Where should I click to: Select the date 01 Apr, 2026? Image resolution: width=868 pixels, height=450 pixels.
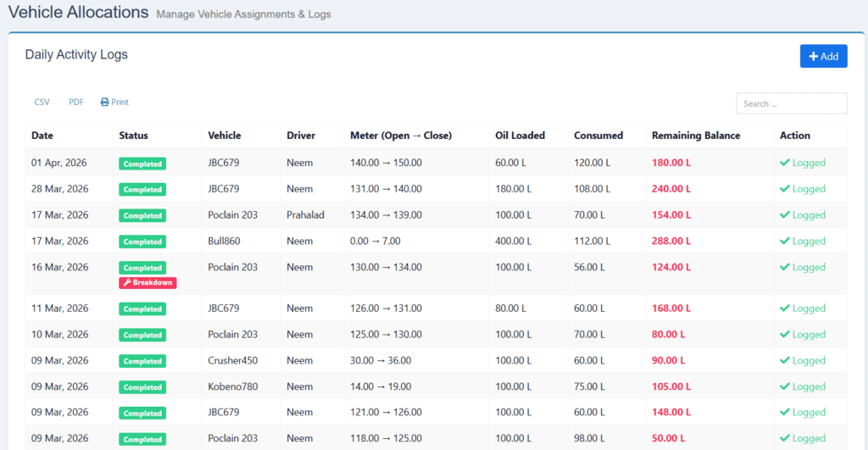click(58, 163)
